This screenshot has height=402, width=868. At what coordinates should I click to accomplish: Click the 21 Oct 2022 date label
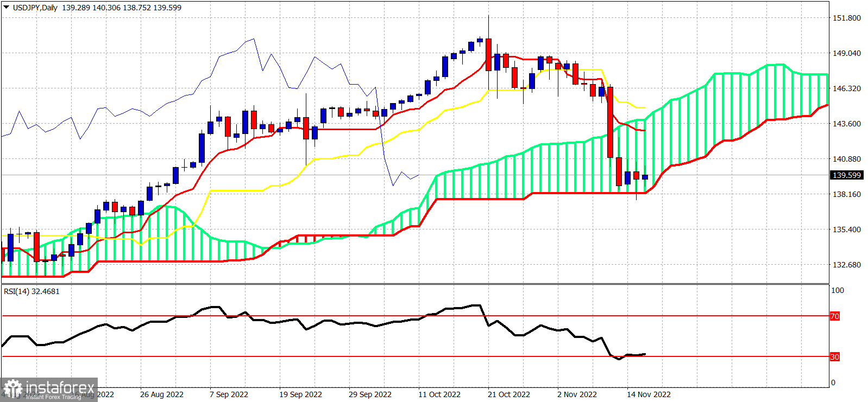pyautogui.click(x=509, y=394)
